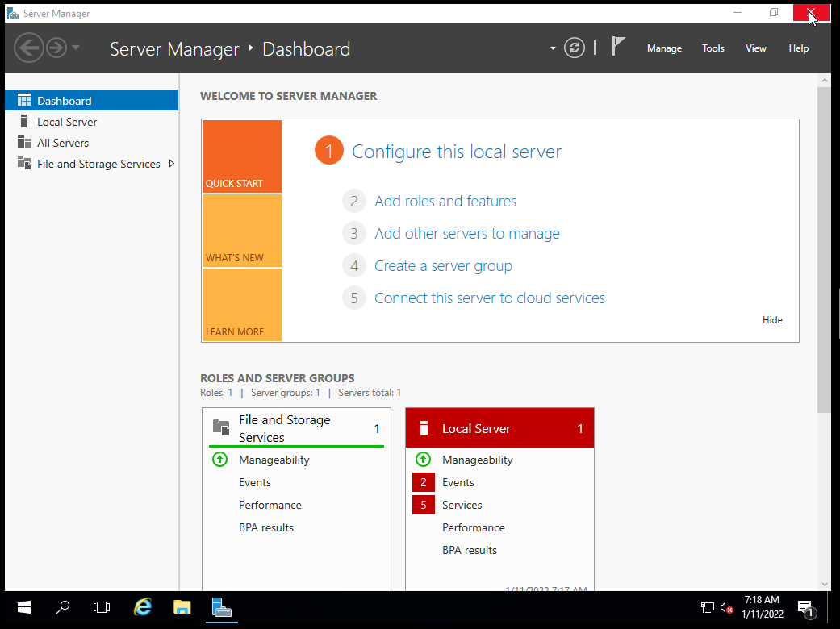Click step 5 circle beside cloud services
This screenshot has width=840, height=629.
[x=354, y=298]
